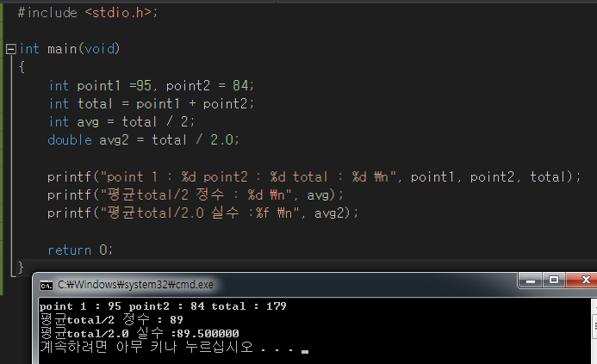Click the closing brace of main
The height and width of the screenshot is (364, 597).
pyautogui.click(x=21, y=267)
